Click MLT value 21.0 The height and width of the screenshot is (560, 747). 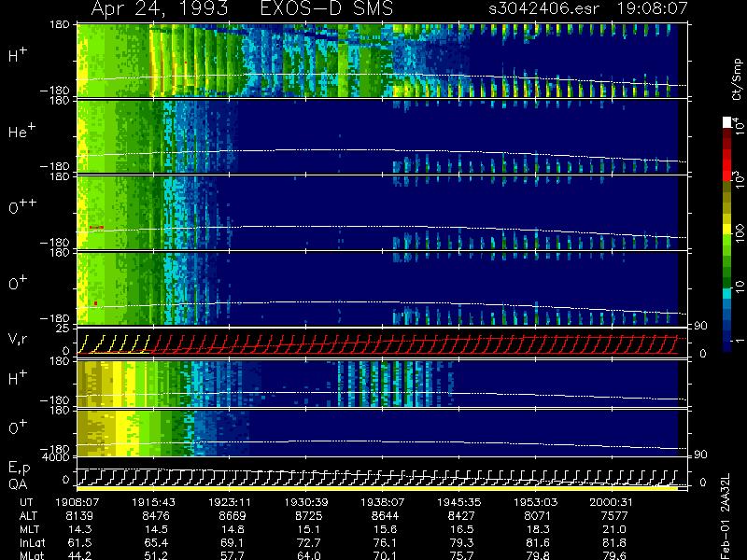coord(614,529)
